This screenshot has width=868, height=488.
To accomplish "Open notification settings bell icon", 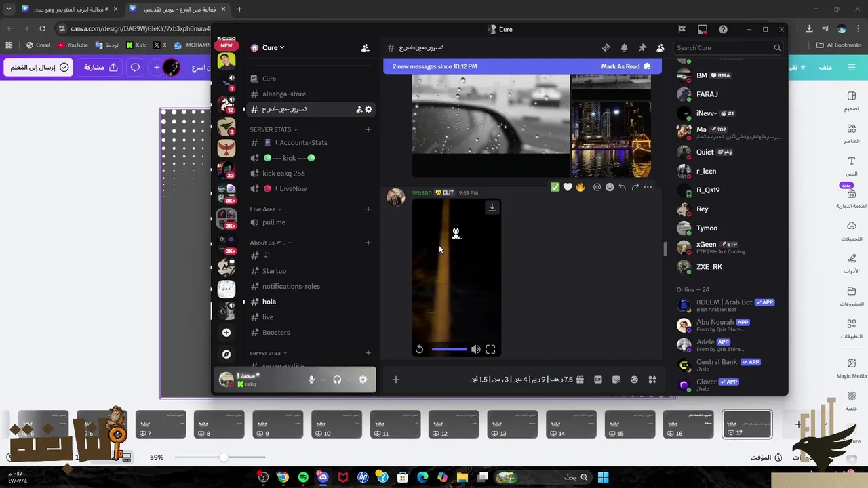I will point(624,48).
